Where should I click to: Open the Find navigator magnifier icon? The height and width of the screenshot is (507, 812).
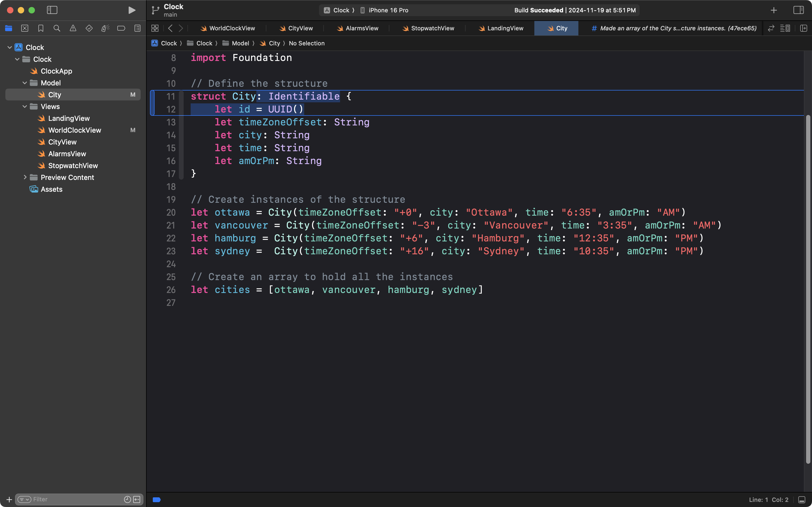pos(57,28)
